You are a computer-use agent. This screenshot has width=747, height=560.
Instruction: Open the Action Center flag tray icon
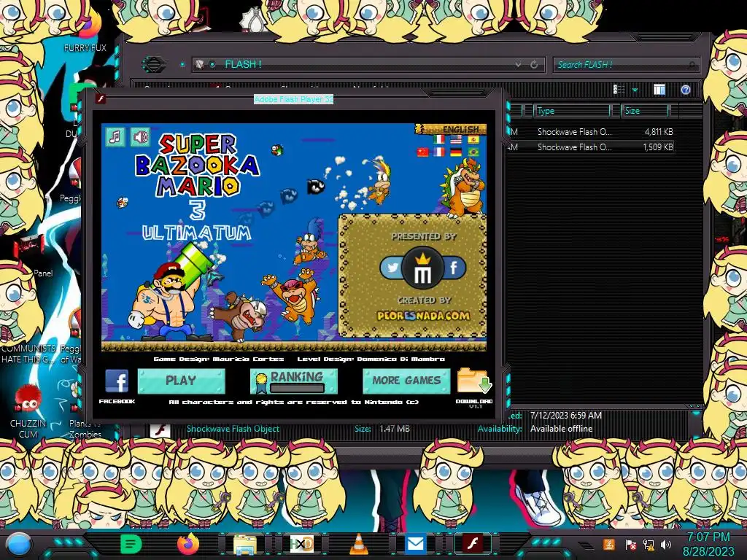click(x=630, y=544)
